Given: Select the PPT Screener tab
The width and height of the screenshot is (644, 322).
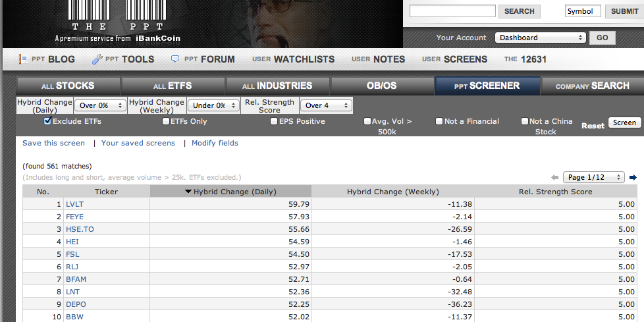Looking at the screenshot, I should click(x=487, y=86).
